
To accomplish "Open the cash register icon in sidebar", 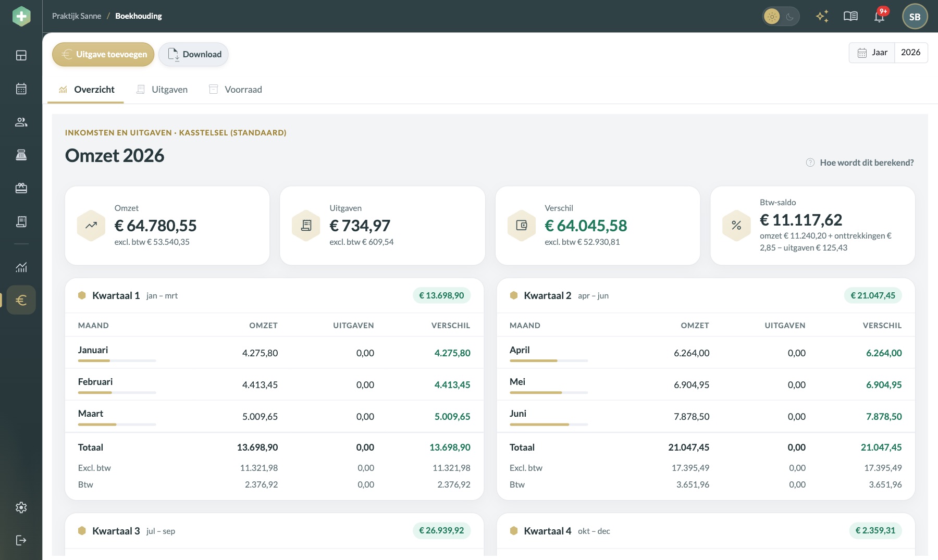I will tap(21, 155).
